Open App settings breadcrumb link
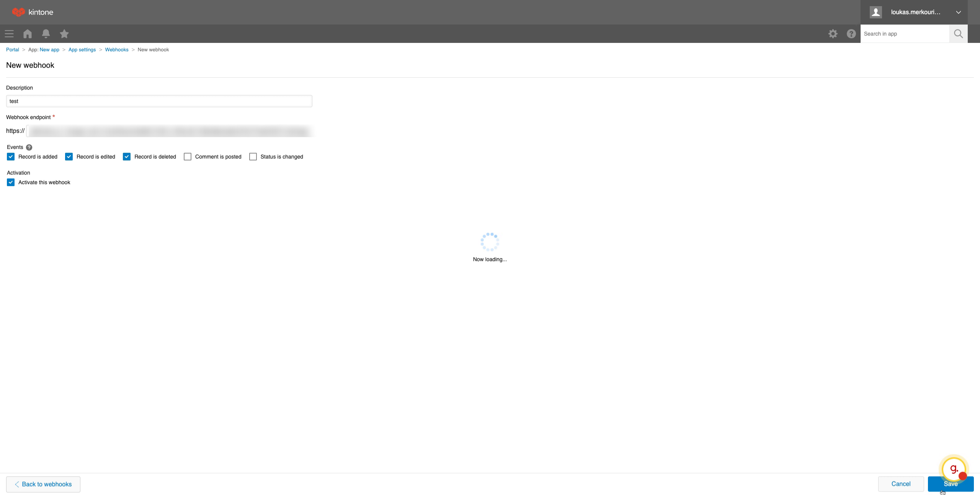This screenshot has height=495, width=980. 82,50
